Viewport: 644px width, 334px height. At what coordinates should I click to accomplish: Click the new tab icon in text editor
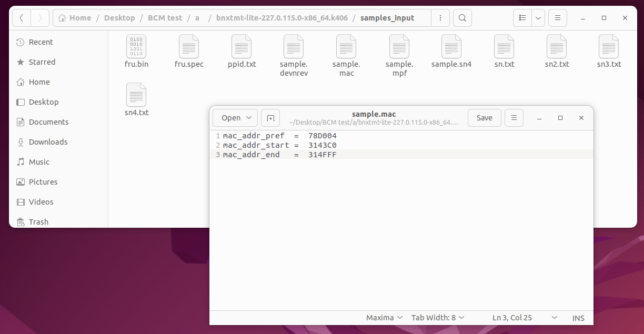tap(270, 118)
